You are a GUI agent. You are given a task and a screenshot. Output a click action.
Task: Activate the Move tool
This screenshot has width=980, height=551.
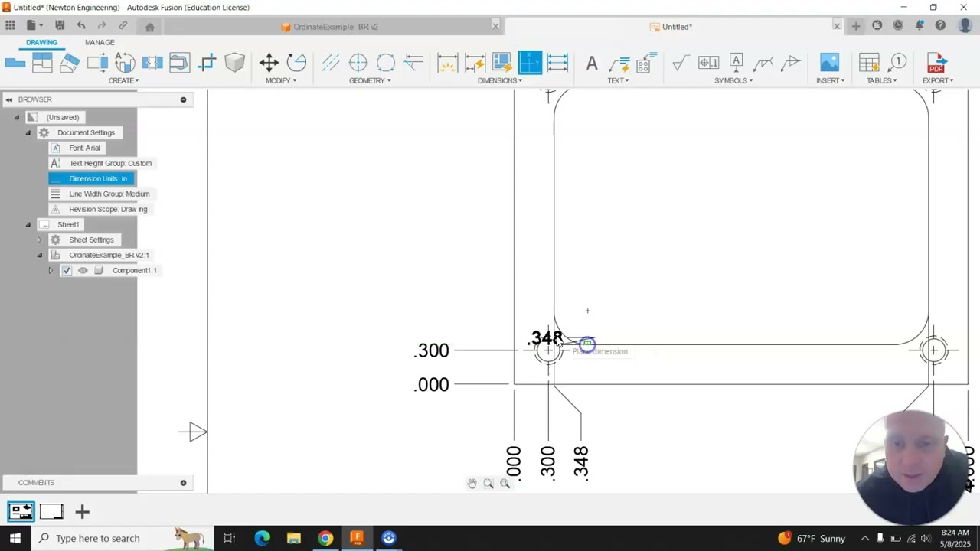pos(269,63)
